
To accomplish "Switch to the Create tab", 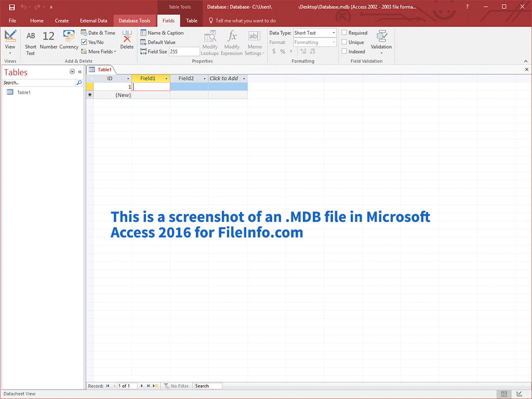I will click(x=62, y=21).
